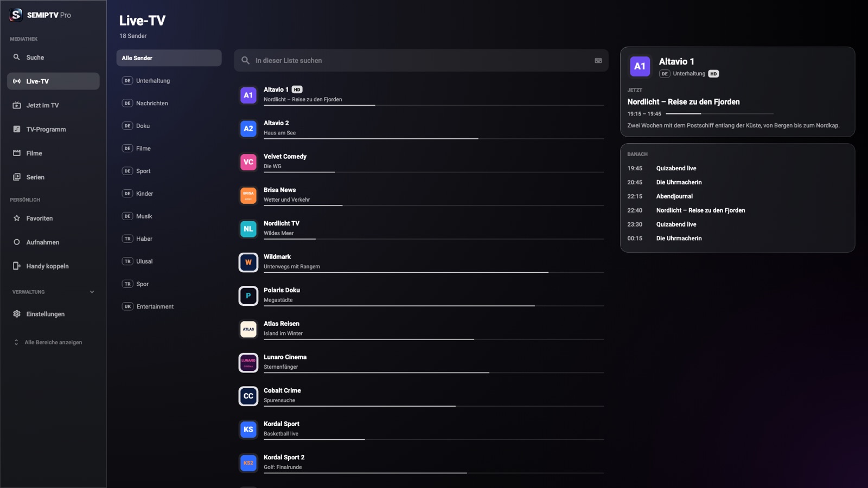Filter by DE Unterhaltung category

click(169, 81)
